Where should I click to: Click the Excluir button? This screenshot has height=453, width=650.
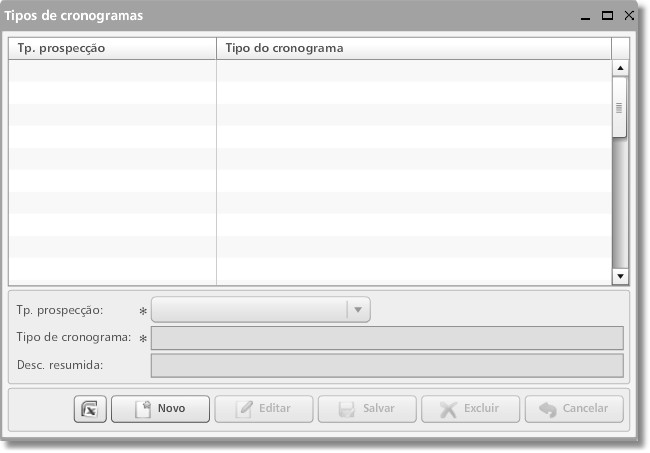pos(470,409)
